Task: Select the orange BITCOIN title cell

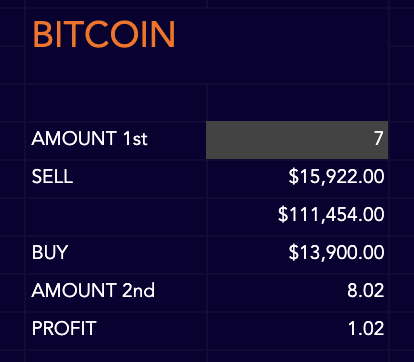Action: click(x=207, y=46)
